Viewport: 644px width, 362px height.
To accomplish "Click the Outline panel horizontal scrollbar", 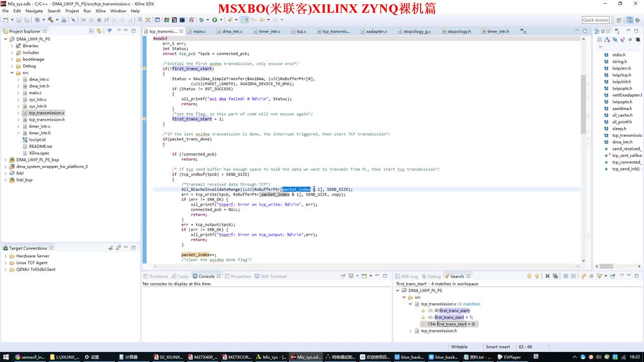I will pyautogui.click(x=606, y=266).
